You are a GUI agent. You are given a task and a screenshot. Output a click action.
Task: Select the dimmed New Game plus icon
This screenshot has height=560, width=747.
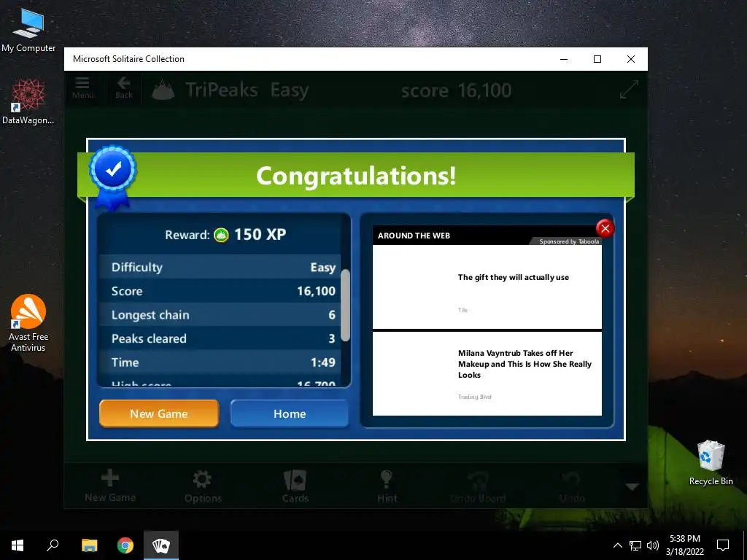[x=110, y=485]
